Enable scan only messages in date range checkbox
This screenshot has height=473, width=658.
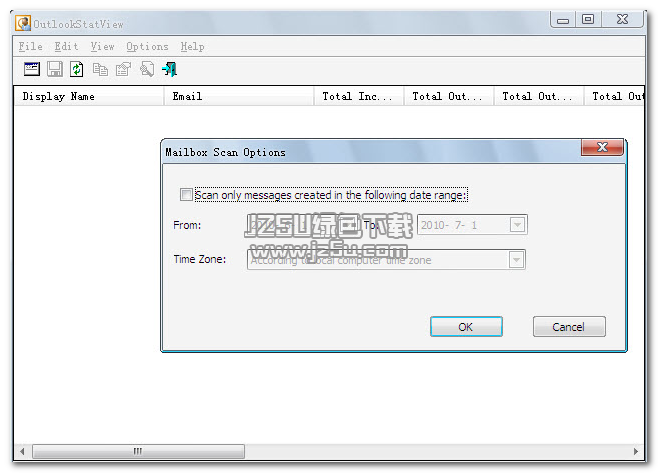(x=186, y=194)
